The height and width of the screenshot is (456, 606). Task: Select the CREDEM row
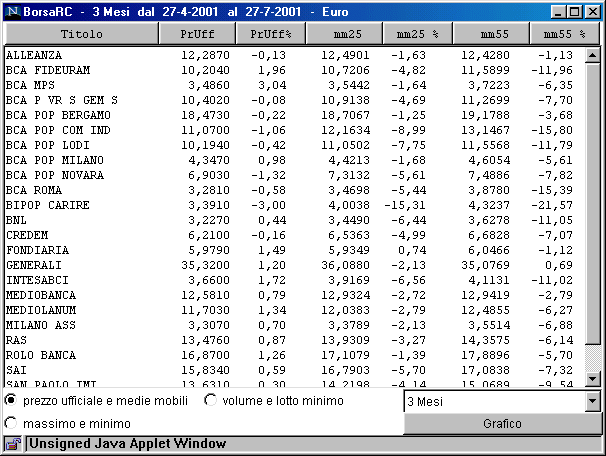click(x=294, y=235)
